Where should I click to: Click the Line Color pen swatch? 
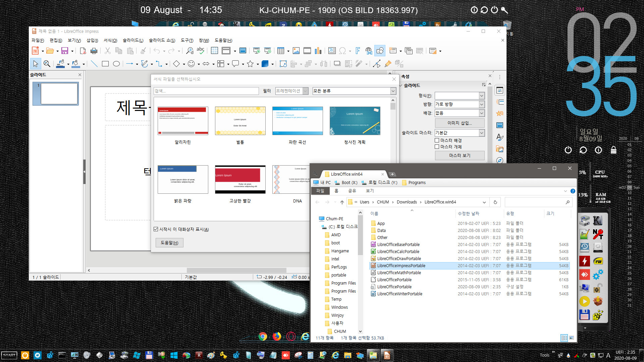click(60, 64)
